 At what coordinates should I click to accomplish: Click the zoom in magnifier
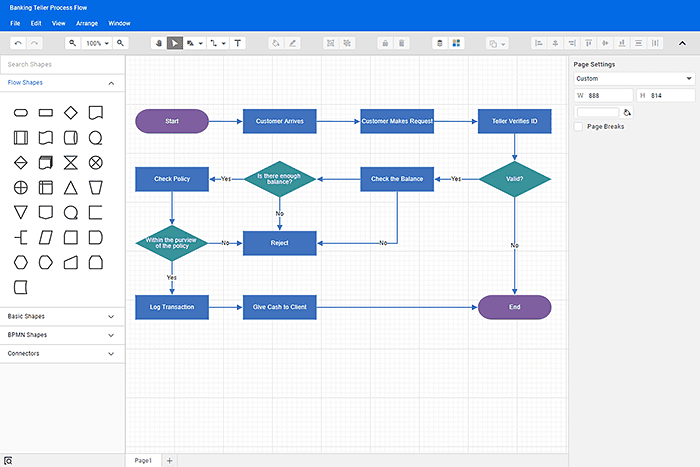[x=120, y=43]
